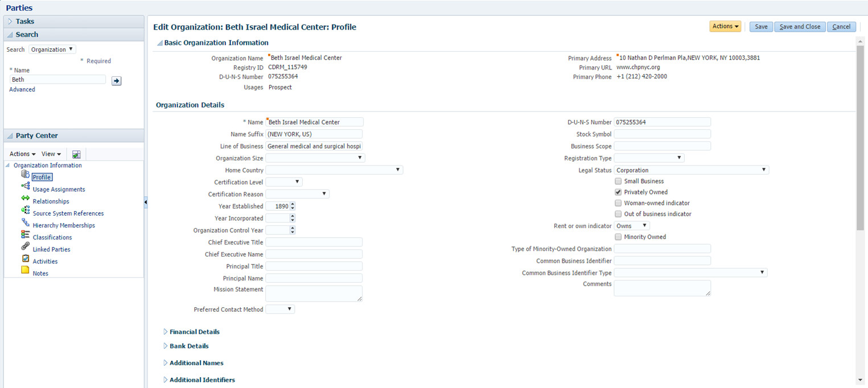Expand the Additional Identifiers section
The height and width of the screenshot is (388, 868).
point(166,379)
